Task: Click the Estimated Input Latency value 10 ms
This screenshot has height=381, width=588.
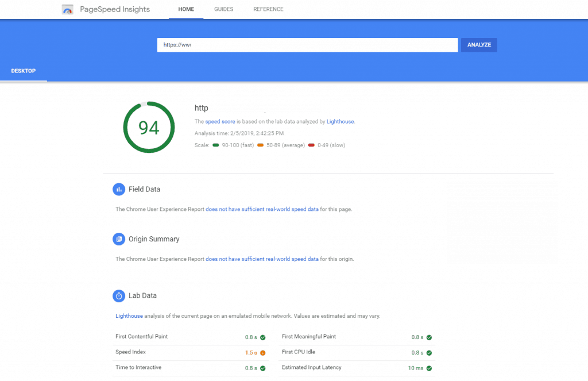Action: coord(416,368)
